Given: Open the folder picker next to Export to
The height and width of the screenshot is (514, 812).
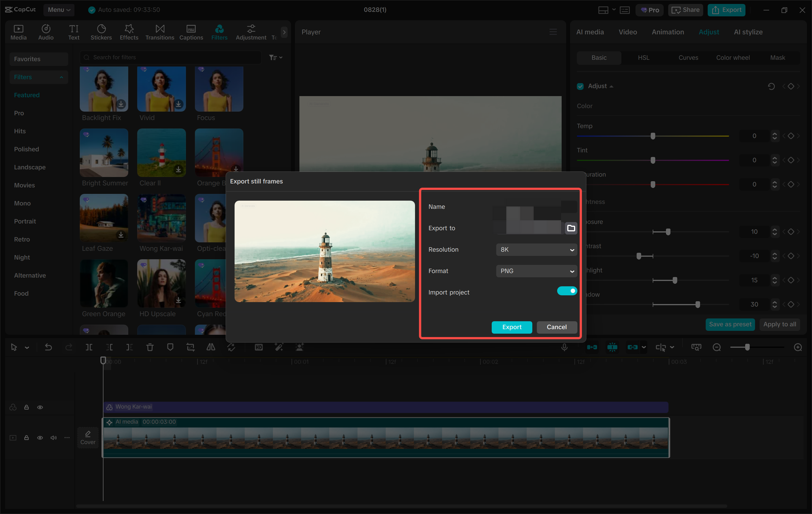Looking at the screenshot, I should [x=572, y=228].
